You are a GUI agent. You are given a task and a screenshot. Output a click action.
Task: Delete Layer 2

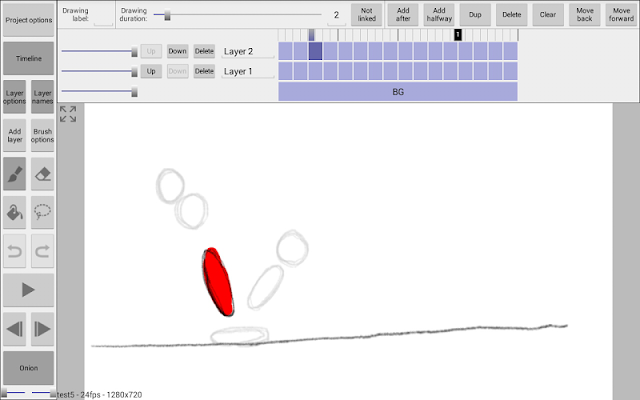[204, 51]
